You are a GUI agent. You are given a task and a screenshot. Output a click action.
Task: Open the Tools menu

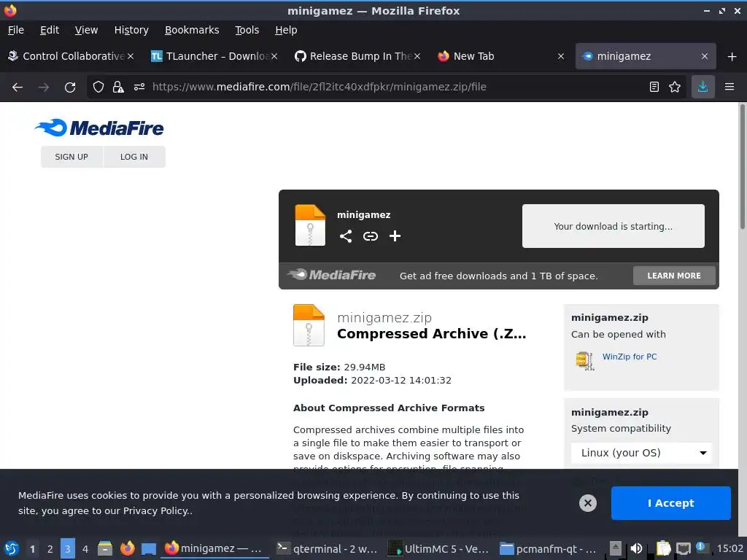[247, 30]
